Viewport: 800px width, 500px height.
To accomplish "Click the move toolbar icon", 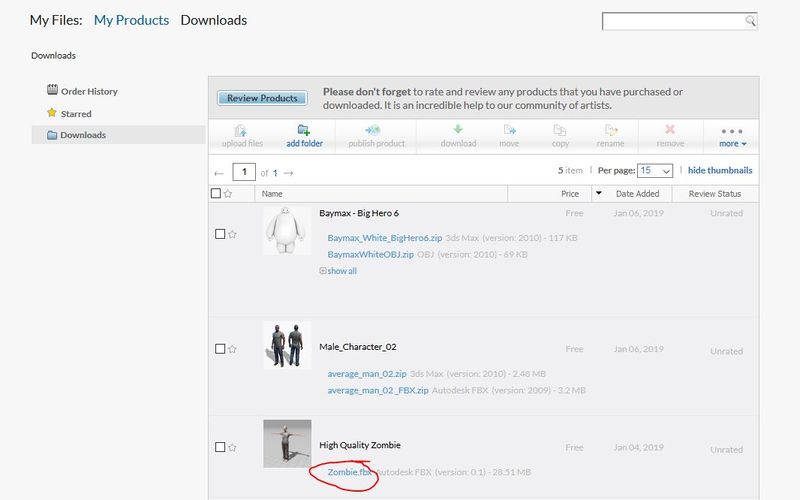I will [x=509, y=130].
